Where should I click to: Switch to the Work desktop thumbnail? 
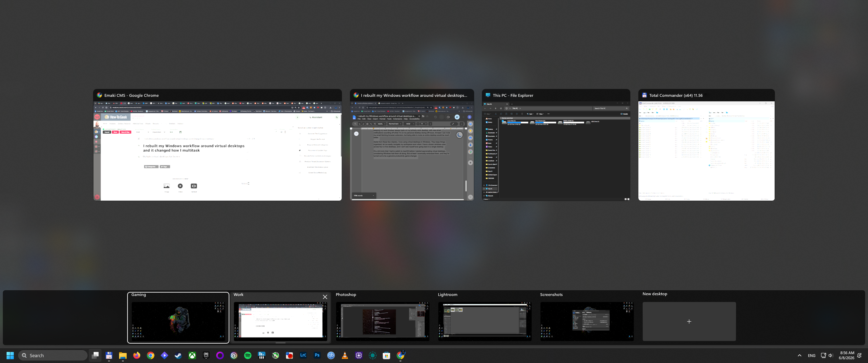pyautogui.click(x=280, y=321)
